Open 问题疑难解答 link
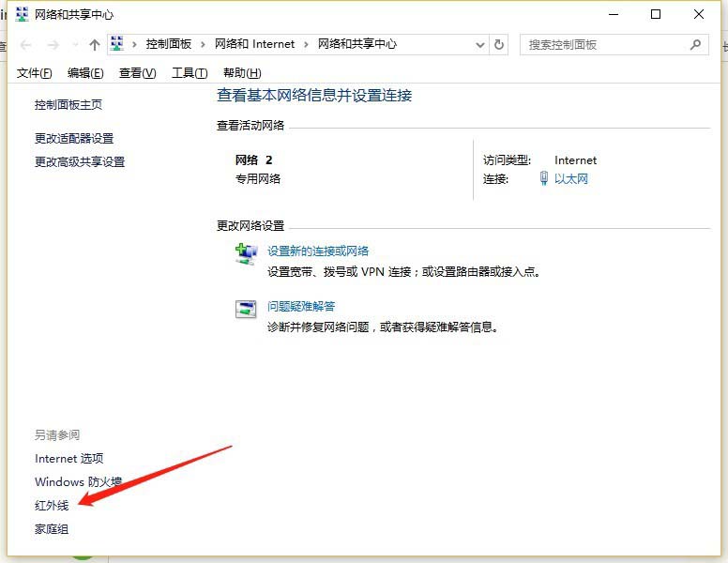728x563 pixels. pyautogui.click(x=301, y=307)
